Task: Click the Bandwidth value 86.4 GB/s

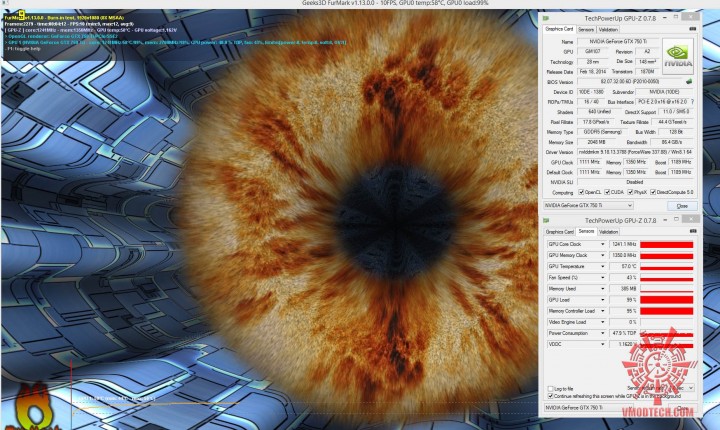Action: (x=671, y=142)
